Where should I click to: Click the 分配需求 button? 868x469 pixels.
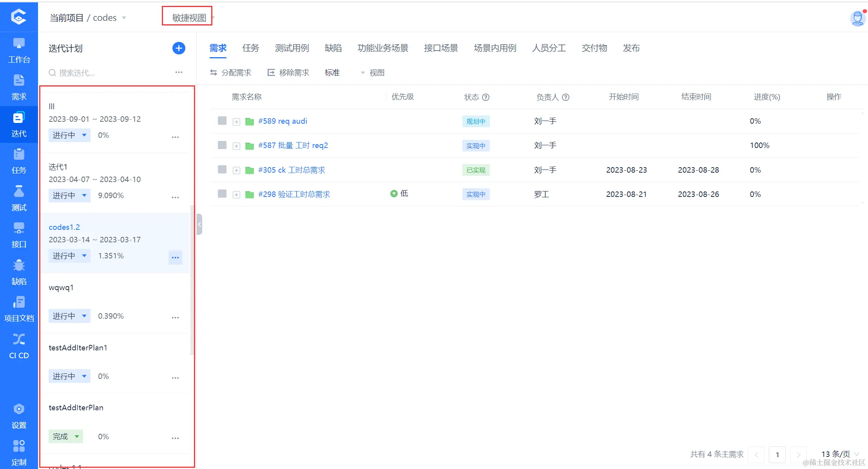point(231,72)
